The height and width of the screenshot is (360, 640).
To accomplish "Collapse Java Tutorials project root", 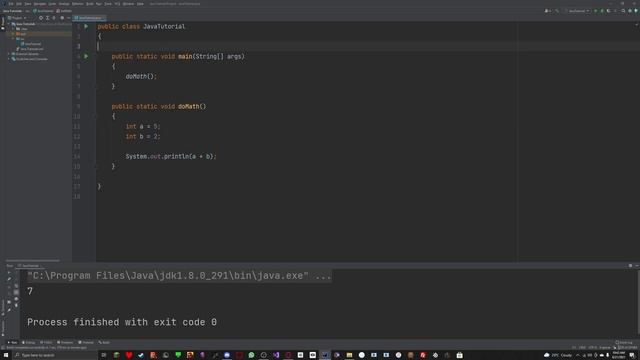I will [9, 24].
